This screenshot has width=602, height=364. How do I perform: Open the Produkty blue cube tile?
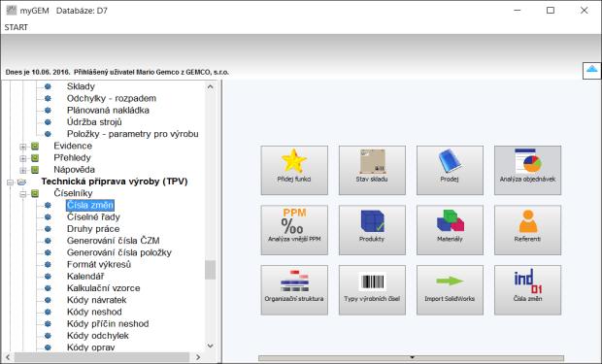(x=372, y=230)
